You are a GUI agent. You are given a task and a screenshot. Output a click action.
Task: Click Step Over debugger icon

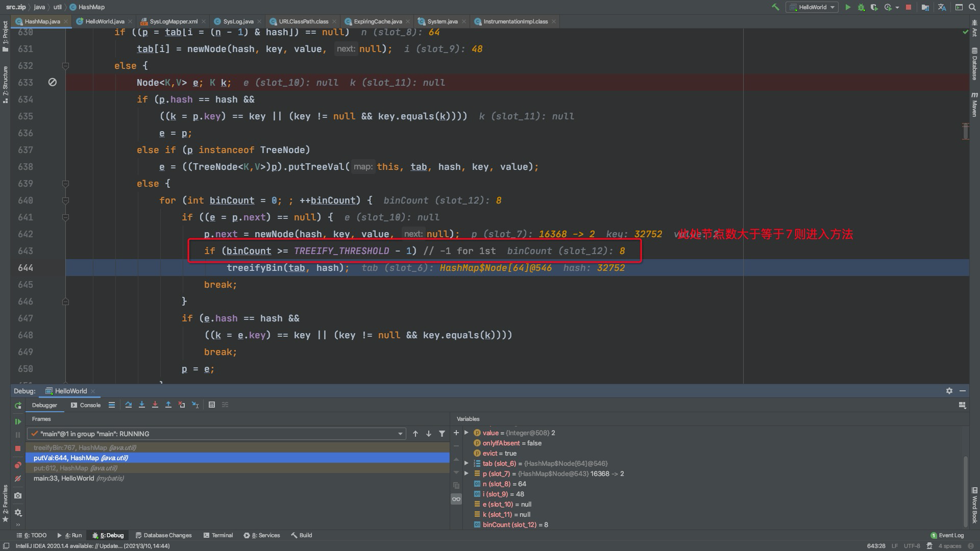128,405
